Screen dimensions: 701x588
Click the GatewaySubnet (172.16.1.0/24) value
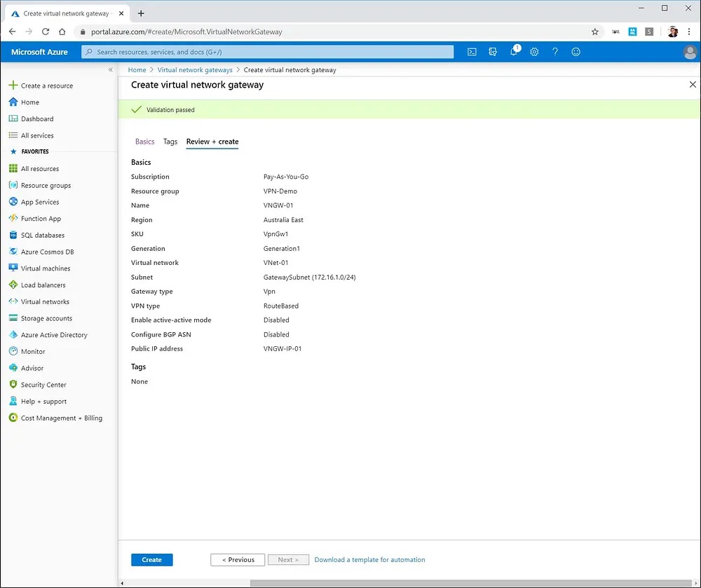[x=309, y=277]
